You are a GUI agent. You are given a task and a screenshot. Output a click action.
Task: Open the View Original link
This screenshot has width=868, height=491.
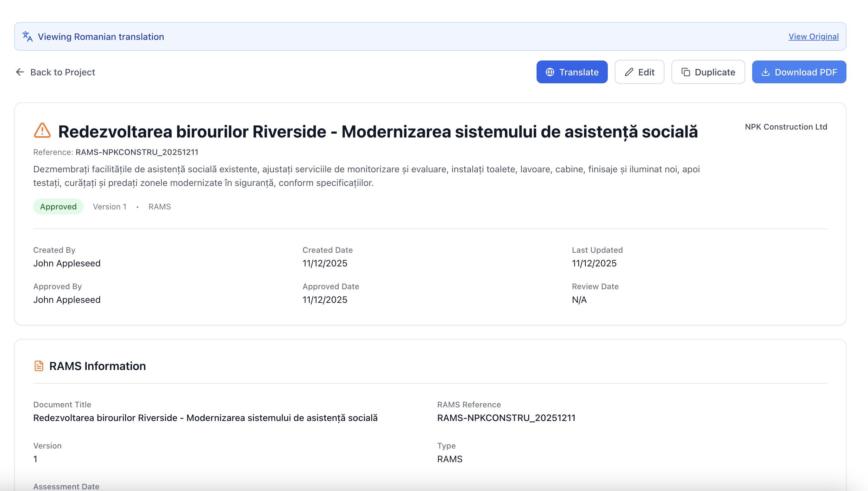click(x=814, y=36)
